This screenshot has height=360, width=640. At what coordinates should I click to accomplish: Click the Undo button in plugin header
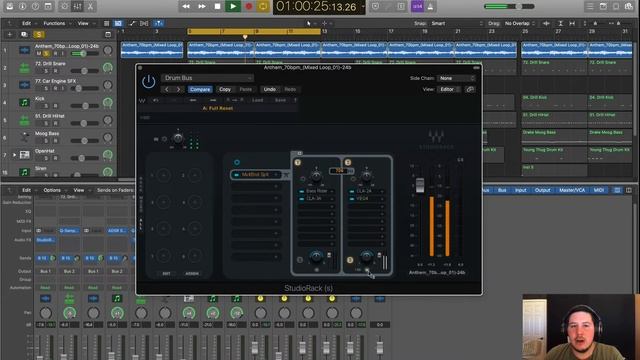click(x=269, y=89)
